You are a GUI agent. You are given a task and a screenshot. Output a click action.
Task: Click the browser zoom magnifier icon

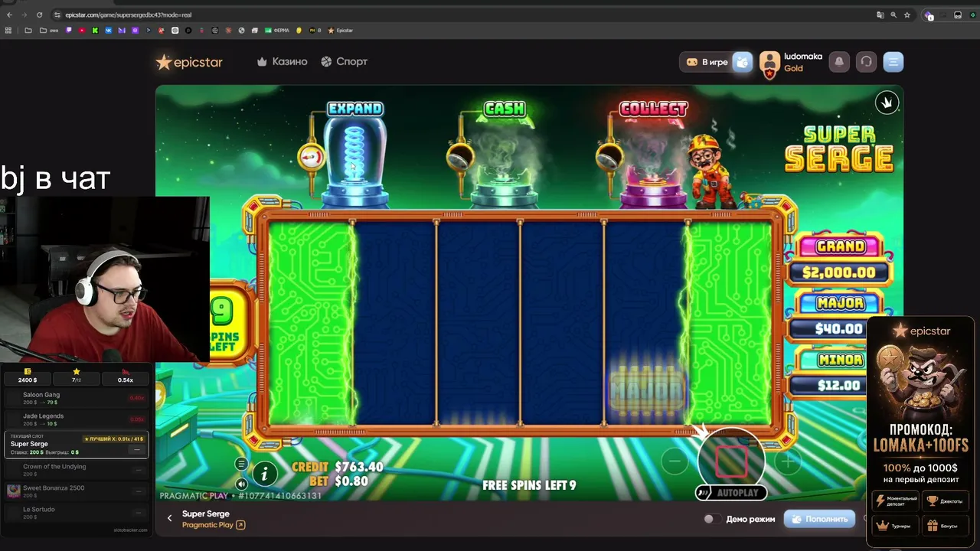(x=893, y=15)
